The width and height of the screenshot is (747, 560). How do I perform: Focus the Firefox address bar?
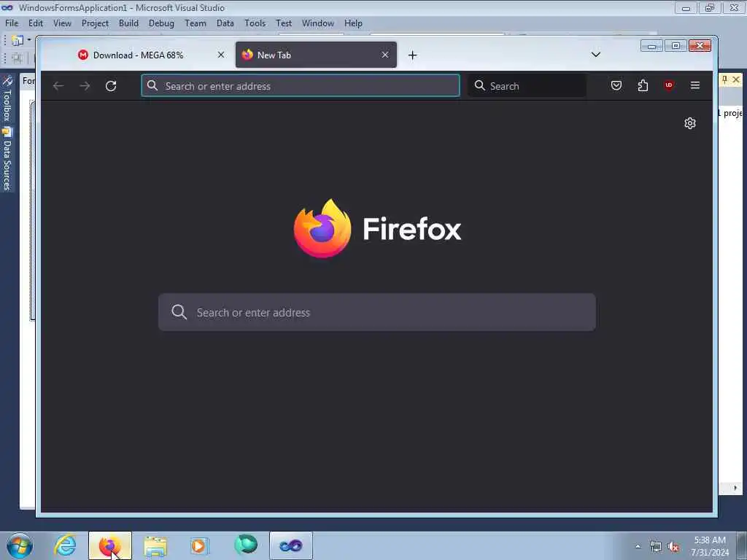click(x=301, y=86)
